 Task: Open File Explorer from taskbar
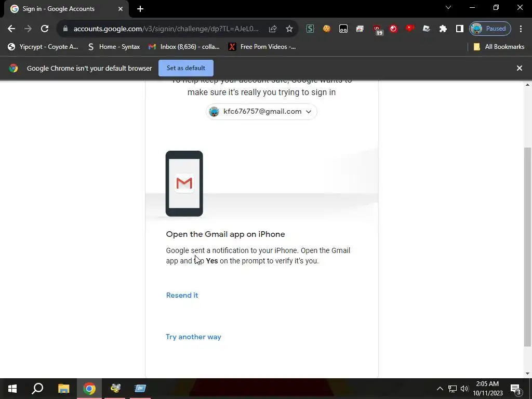[63, 389]
